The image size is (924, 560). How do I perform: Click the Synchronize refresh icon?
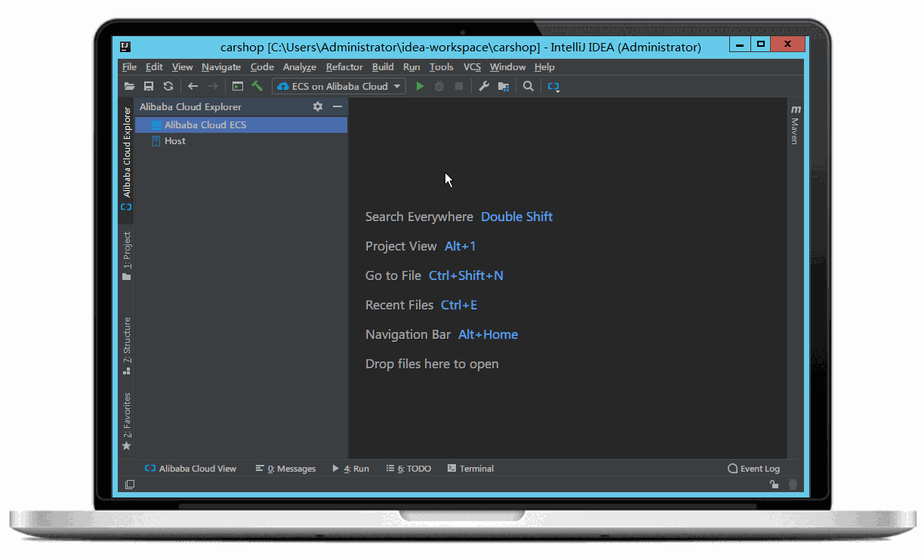(x=168, y=86)
